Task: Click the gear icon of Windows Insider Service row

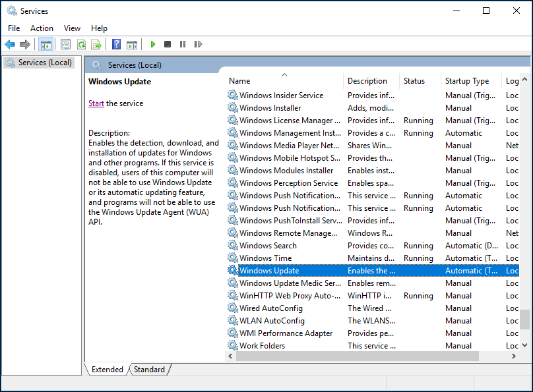Action: (232, 95)
